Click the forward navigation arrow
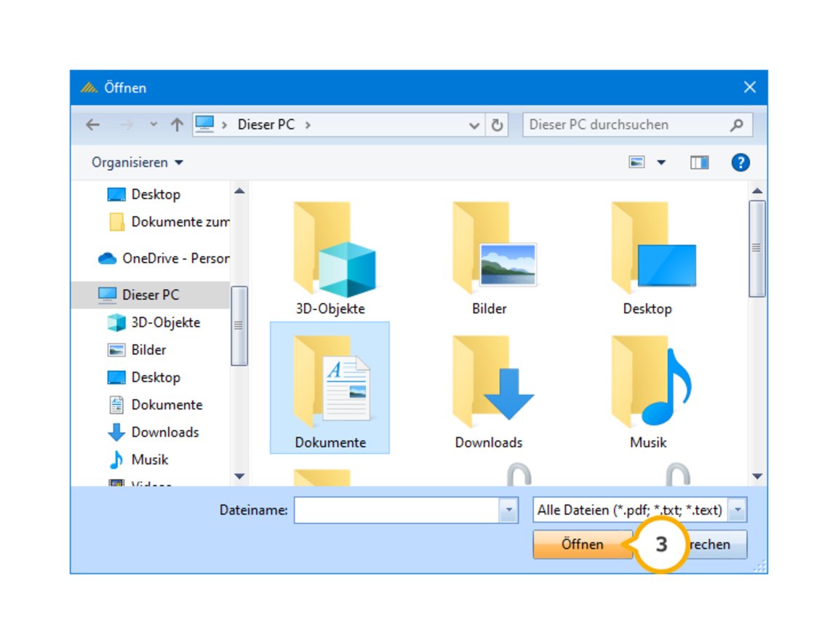 point(127,124)
